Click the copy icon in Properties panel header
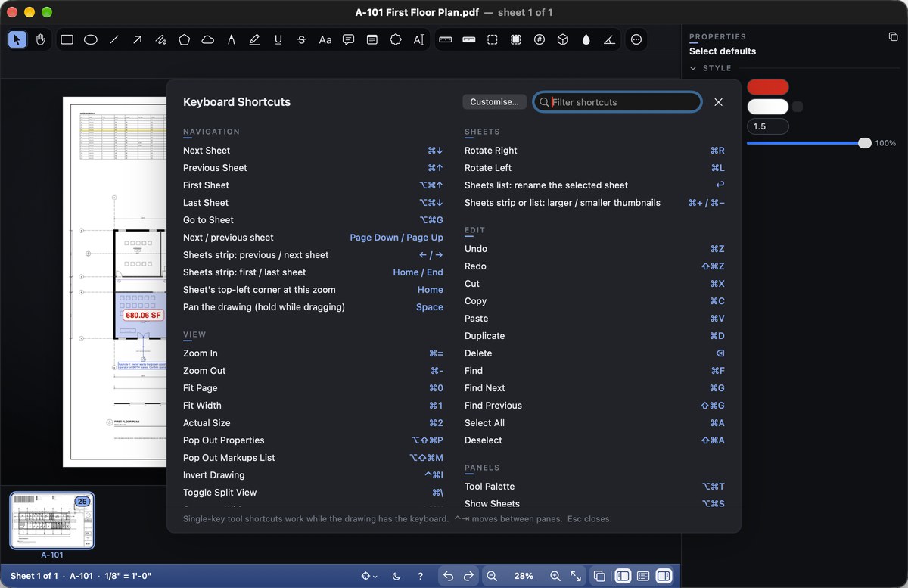This screenshot has height=588, width=908. [893, 36]
